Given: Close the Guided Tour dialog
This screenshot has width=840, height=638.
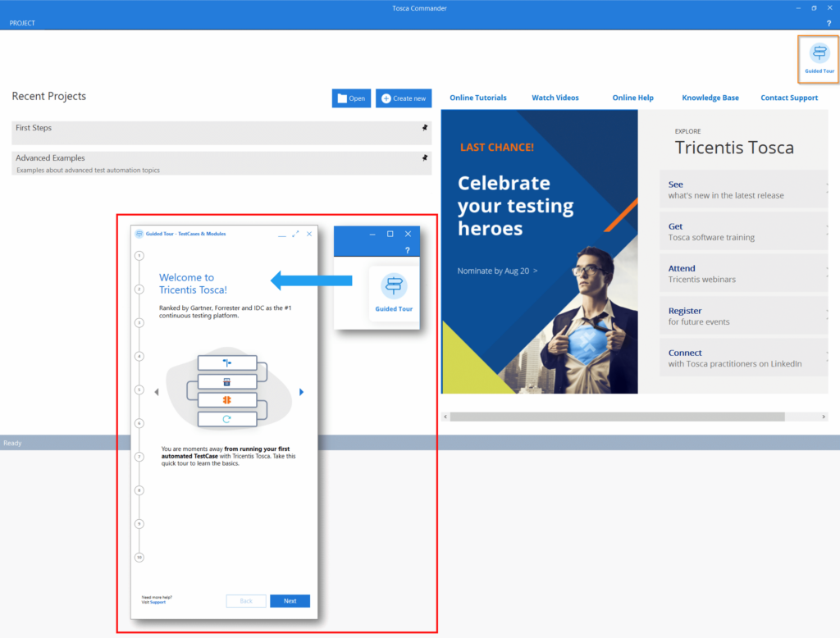Looking at the screenshot, I should [309, 234].
